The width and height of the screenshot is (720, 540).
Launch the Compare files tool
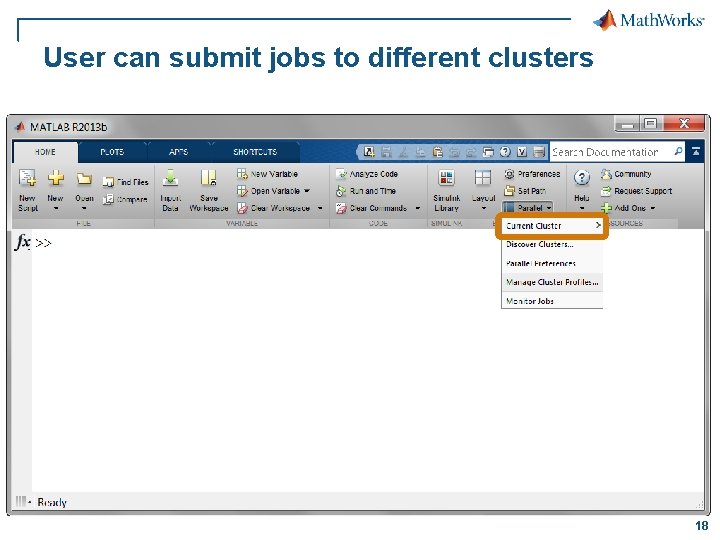pyautogui.click(x=125, y=199)
